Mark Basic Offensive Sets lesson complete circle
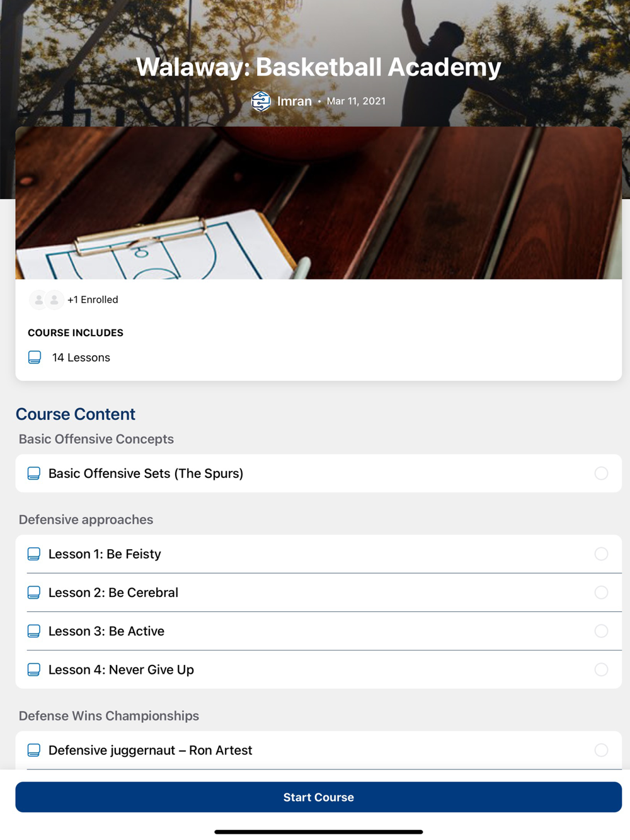 (x=602, y=474)
